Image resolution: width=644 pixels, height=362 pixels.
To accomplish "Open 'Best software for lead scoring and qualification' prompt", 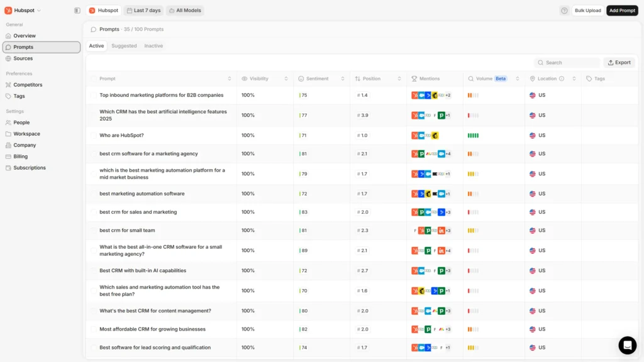I will point(155,347).
